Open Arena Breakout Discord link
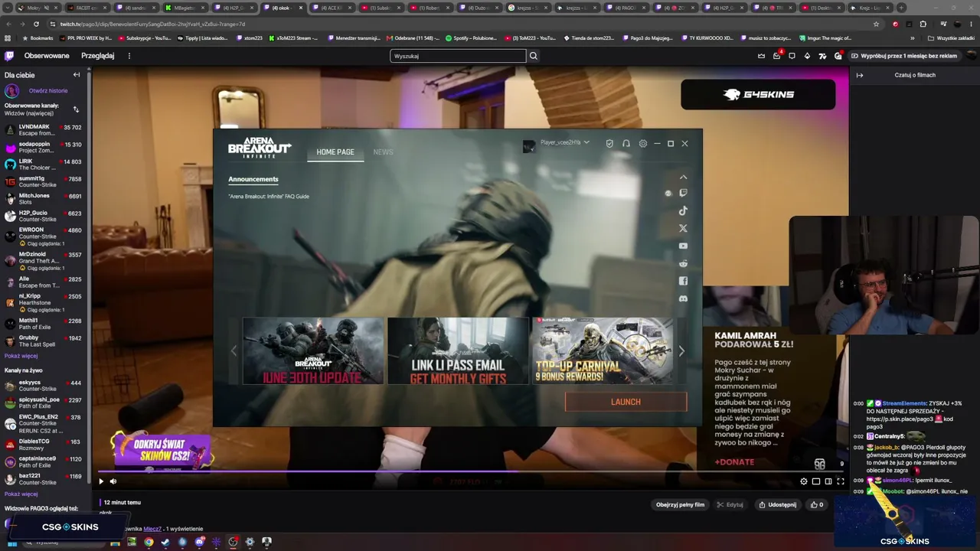 pos(683,298)
